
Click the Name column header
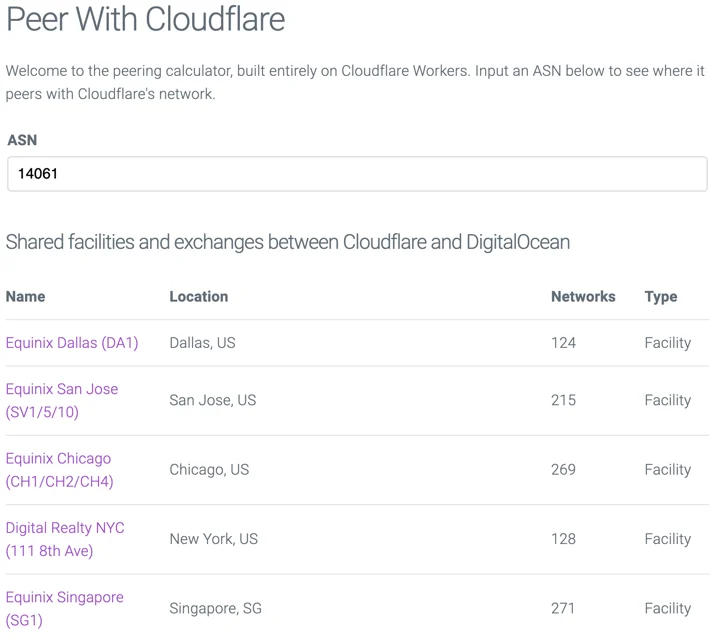[26, 296]
